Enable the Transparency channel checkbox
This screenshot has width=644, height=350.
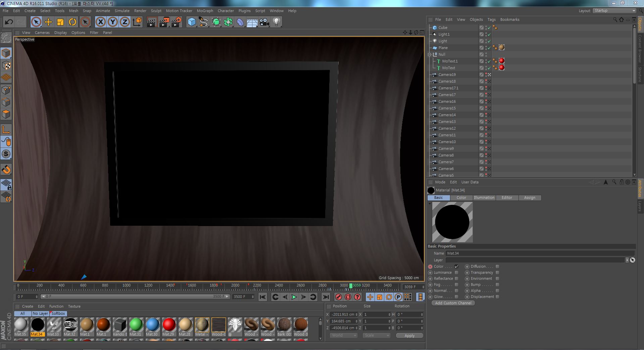497,272
